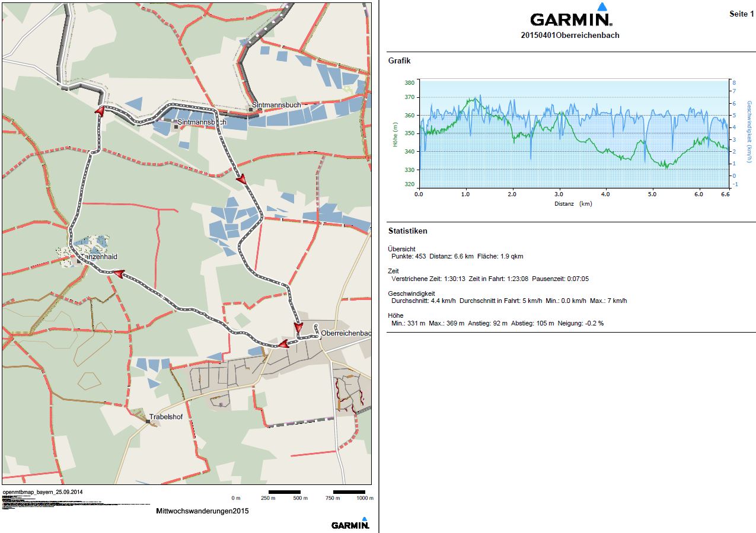Click the 1000 m map scale bar

point(349,492)
